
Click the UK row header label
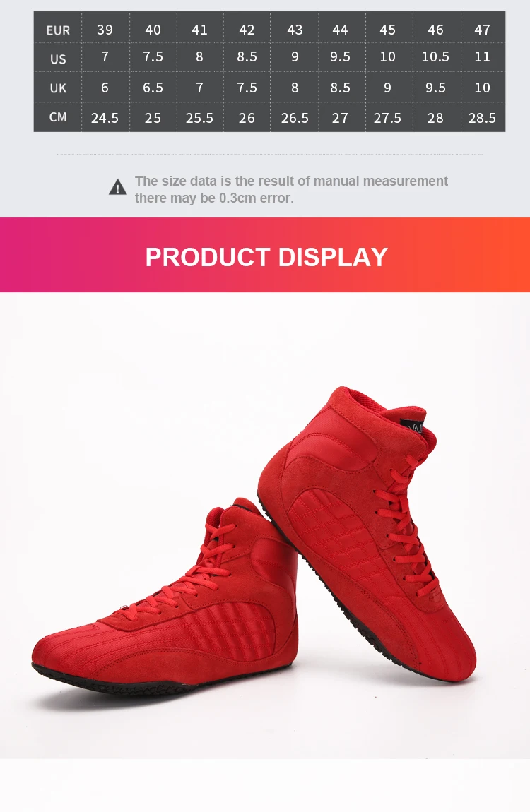pos(58,88)
